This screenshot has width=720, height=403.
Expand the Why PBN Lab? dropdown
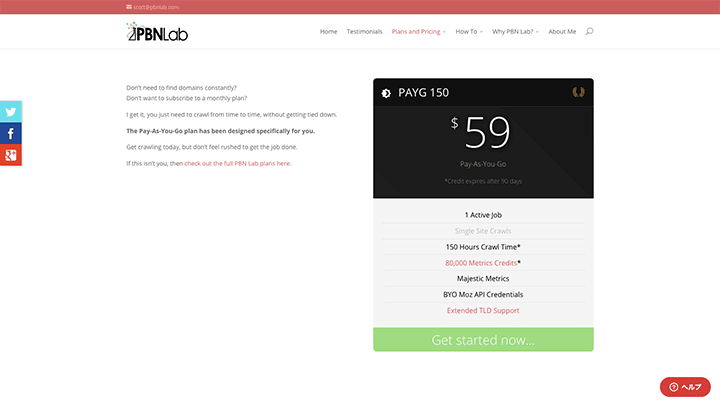tap(515, 32)
